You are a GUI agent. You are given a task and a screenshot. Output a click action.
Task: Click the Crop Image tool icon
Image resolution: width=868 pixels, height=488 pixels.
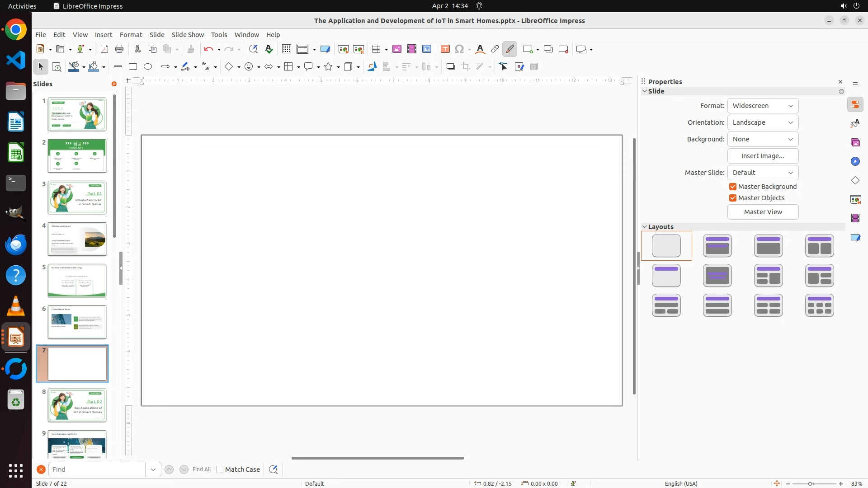coord(466,67)
